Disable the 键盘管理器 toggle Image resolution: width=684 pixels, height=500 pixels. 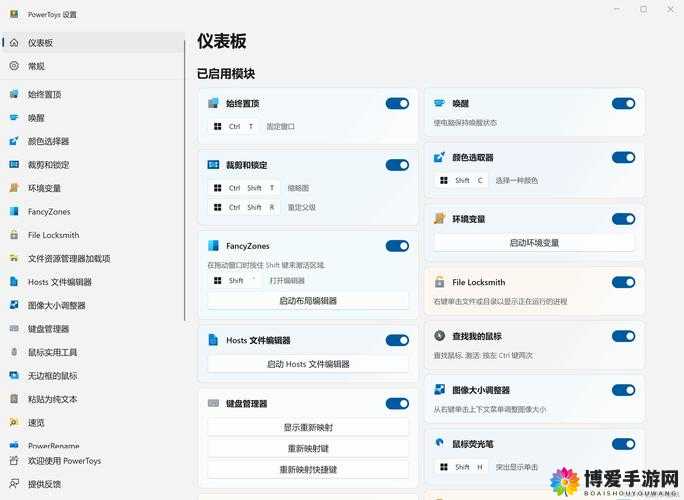397,404
